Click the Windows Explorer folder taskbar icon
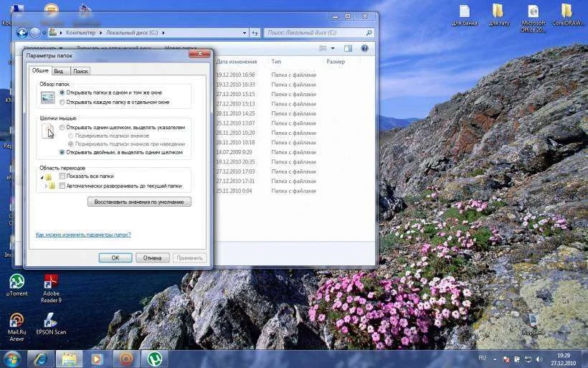This screenshot has height=368, width=588. pos(69,359)
